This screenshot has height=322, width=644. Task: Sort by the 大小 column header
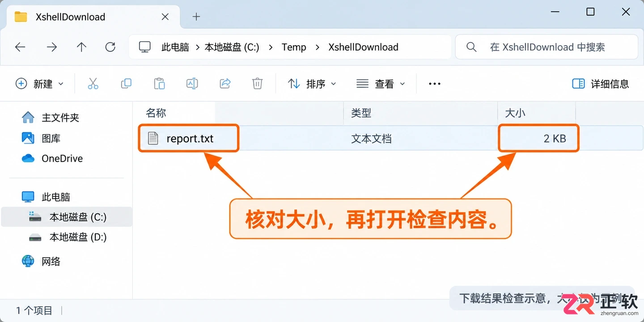[x=515, y=113]
